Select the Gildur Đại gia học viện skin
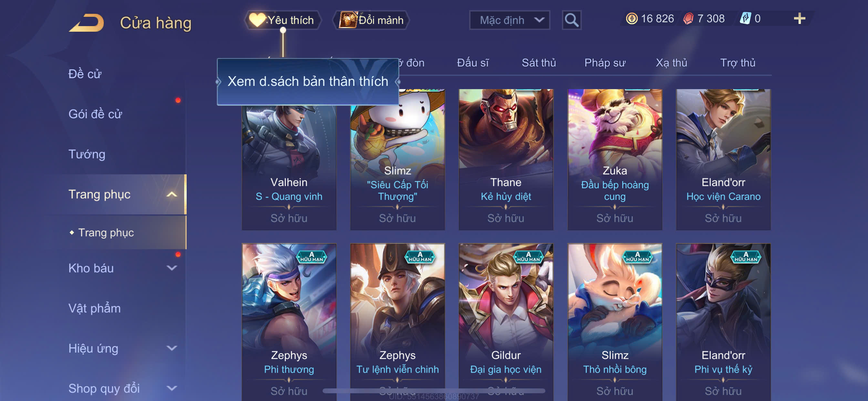868x401 pixels. click(506, 322)
